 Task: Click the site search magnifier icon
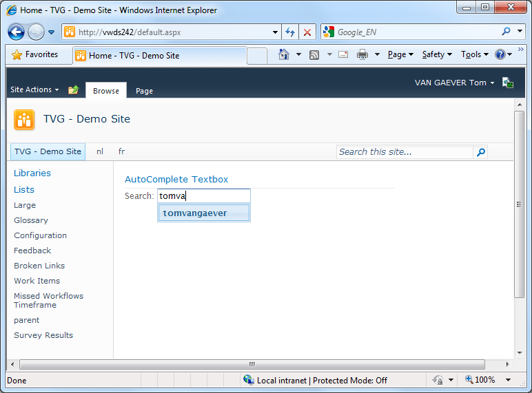480,152
